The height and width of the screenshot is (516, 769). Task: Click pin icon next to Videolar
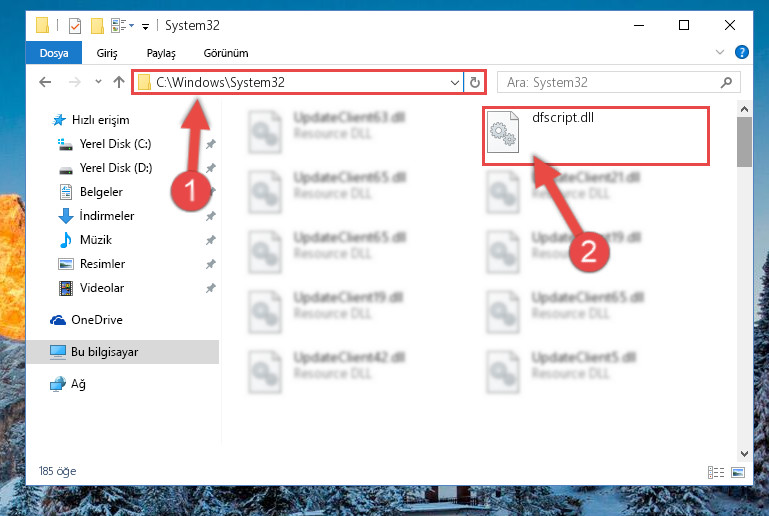pos(210,288)
